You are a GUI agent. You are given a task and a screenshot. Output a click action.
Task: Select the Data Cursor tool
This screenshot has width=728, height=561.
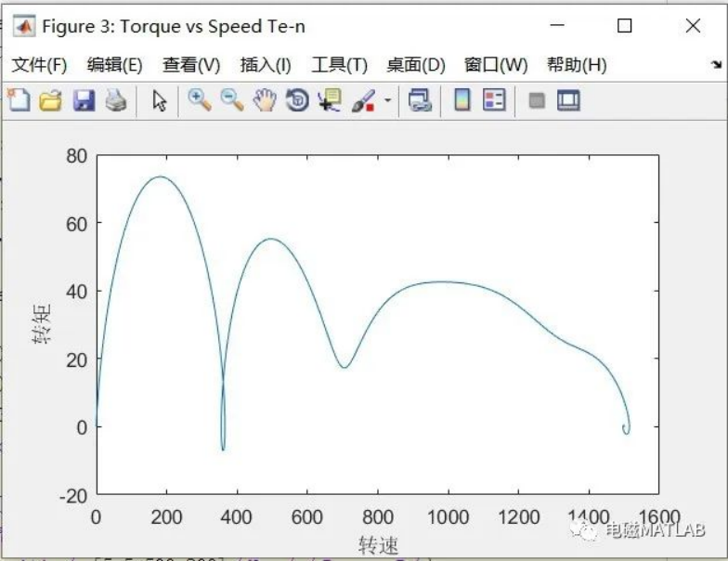(x=330, y=100)
